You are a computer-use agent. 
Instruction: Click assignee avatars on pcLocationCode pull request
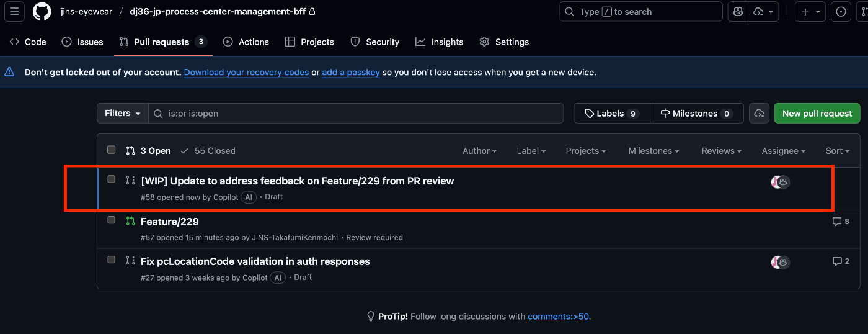[780, 262]
